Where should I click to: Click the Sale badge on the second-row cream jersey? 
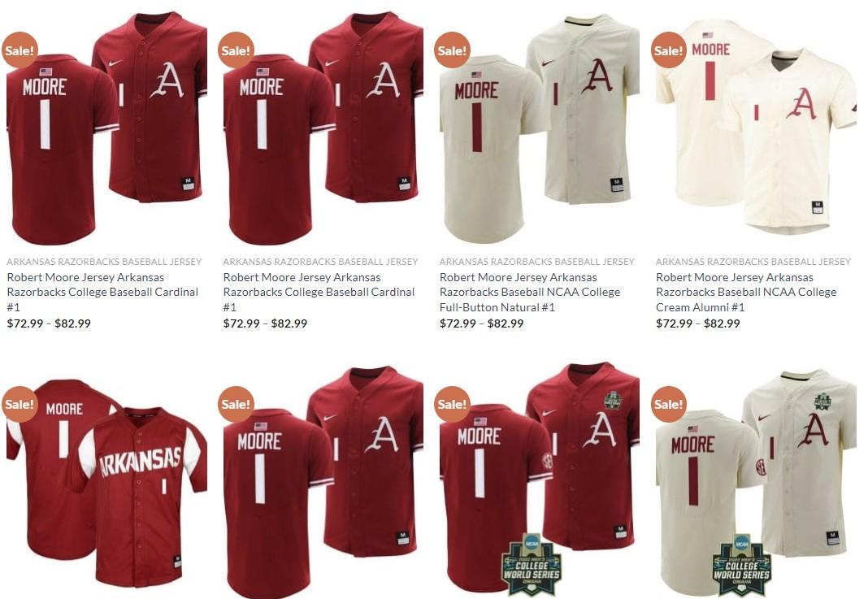669,404
